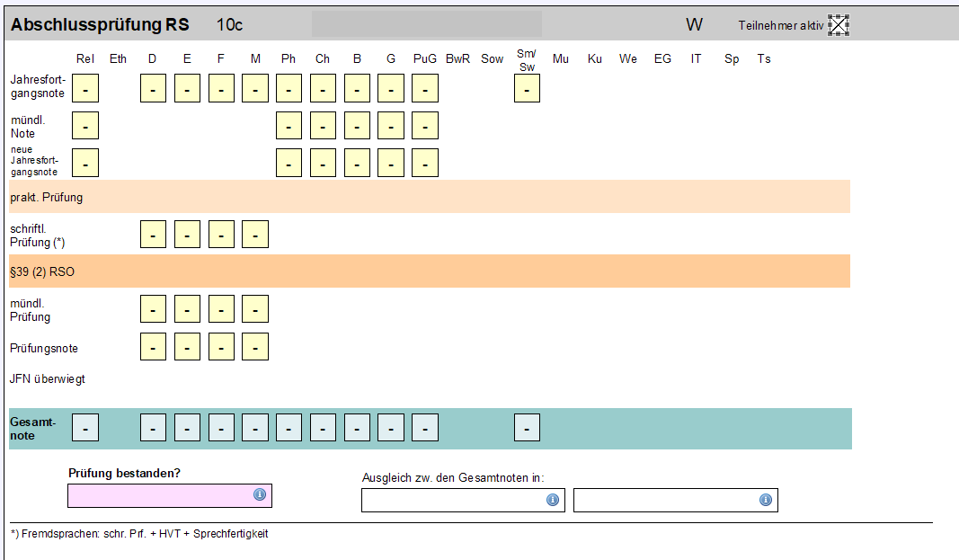
Task: Click Prüfungsnote cell for E
Action: (187, 346)
